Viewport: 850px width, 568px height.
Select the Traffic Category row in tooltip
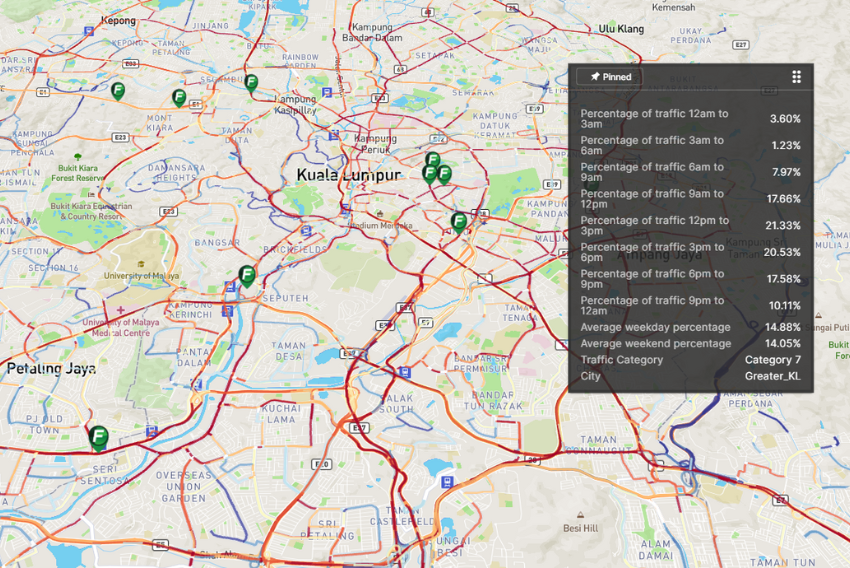point(690,359)
